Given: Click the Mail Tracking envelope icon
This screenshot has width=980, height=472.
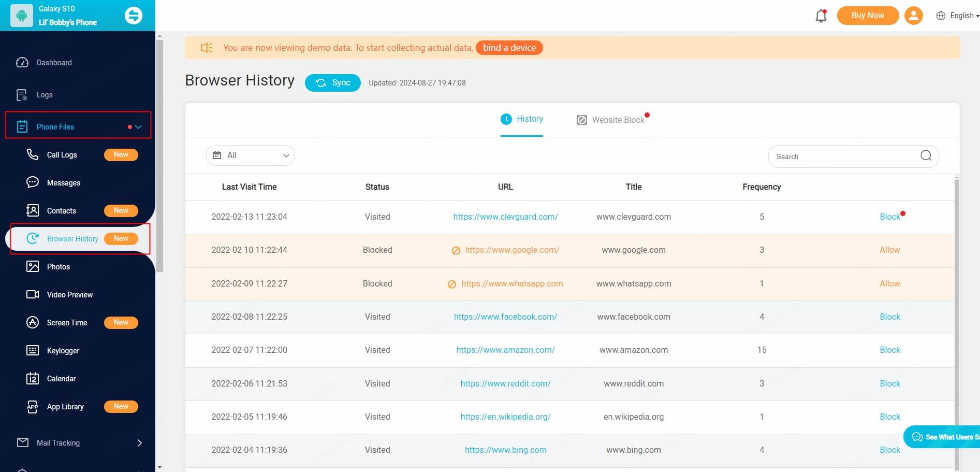Looking at the screenshot, I should pyautogui.click(x=23, y=442).
